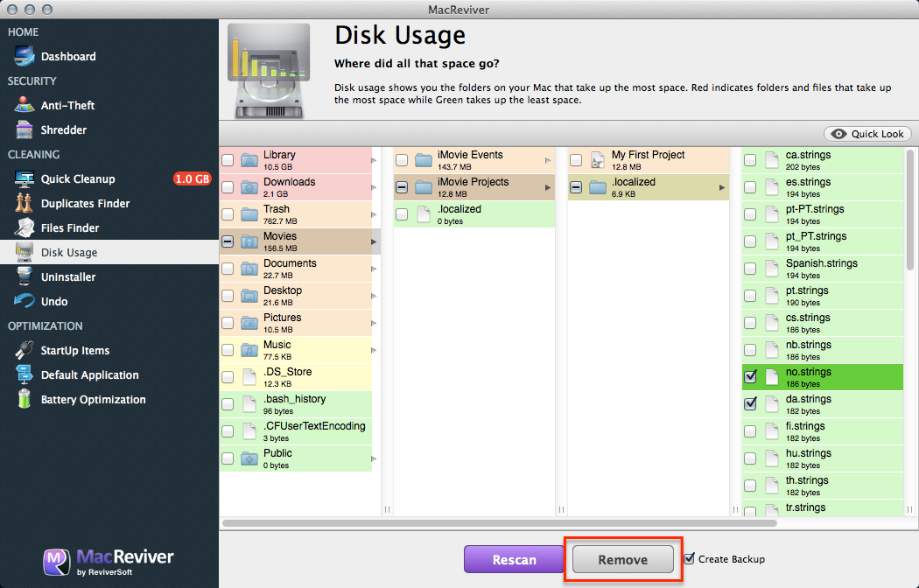
Task: Check the es.strings checkbox
Action: (750, 187)
